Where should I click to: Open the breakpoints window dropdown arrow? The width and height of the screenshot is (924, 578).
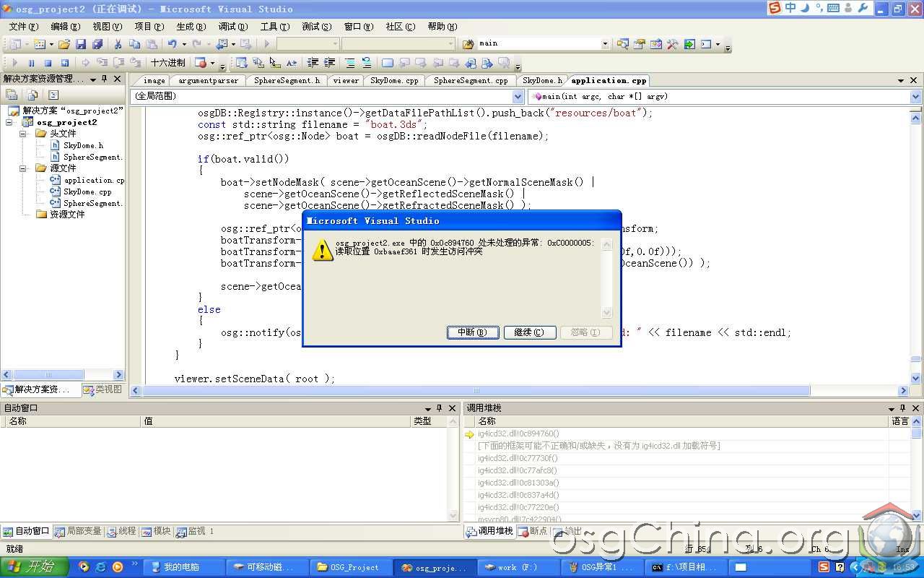pos(212,63)
